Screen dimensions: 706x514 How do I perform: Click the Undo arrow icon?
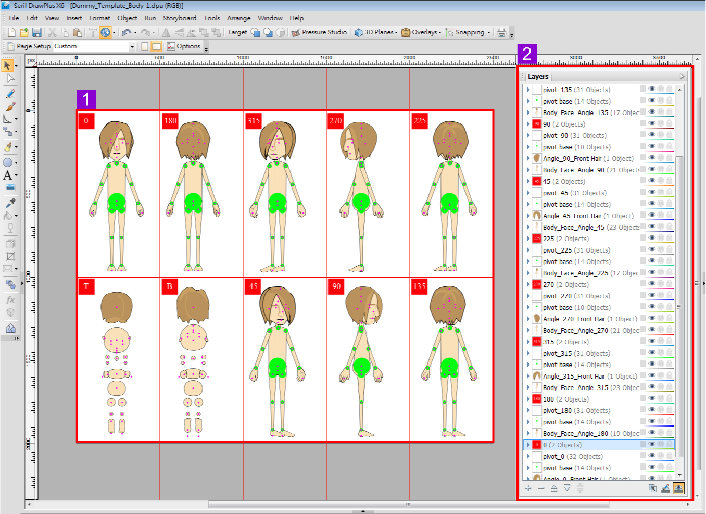127,33
